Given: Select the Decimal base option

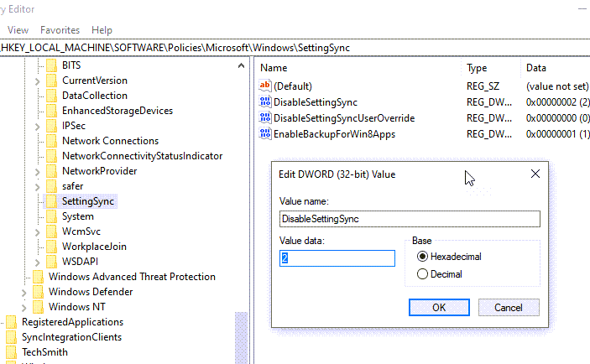Looking at the screenshot, I should pyautogui.click(x=422, y=274).
